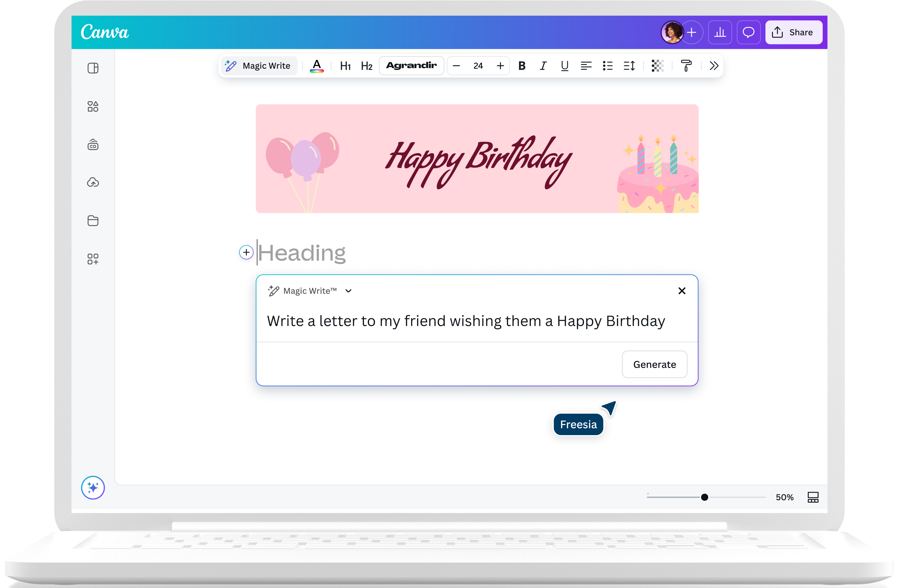Image resolution: width=899 pixels, height=588 pixels.
Task: Open the Uploads cloud panel
Action: coord(93,182)
